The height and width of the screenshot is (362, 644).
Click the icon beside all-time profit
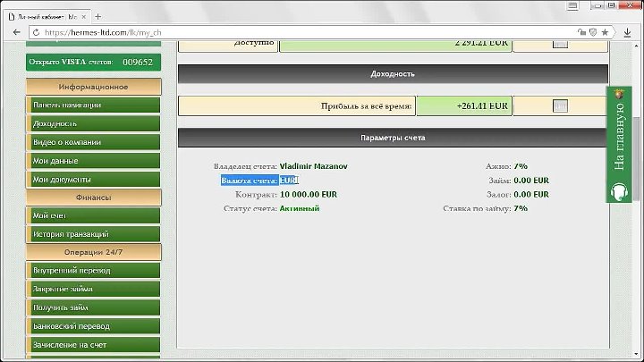coord(560,105)
